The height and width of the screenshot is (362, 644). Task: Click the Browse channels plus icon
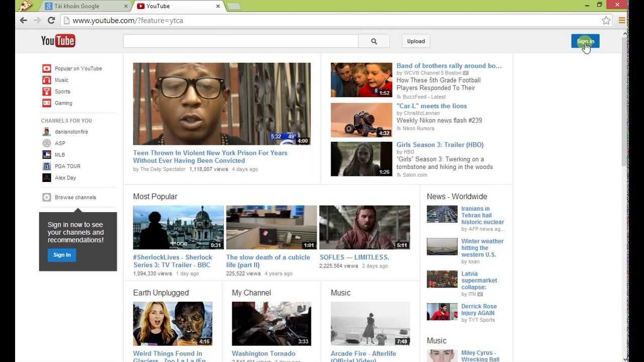[x=46, y=198]
